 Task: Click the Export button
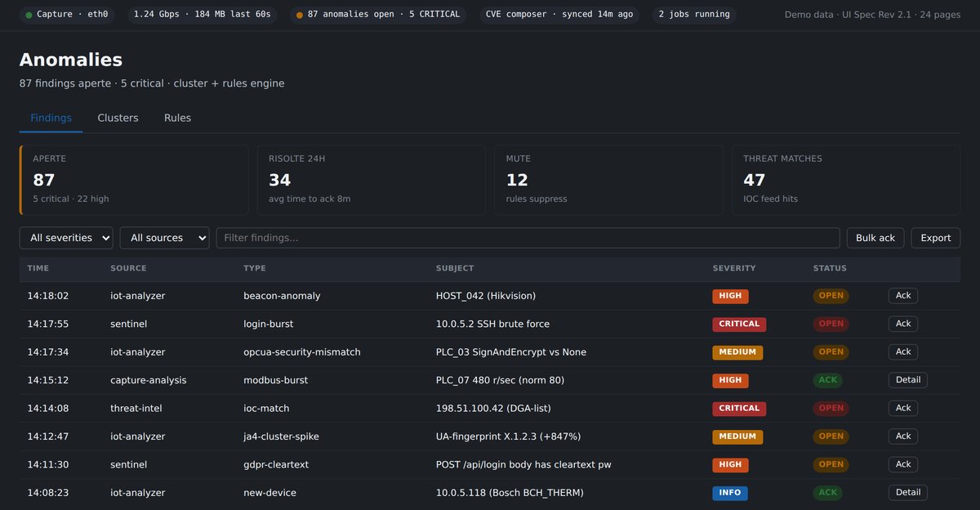(x=935, y=238)
